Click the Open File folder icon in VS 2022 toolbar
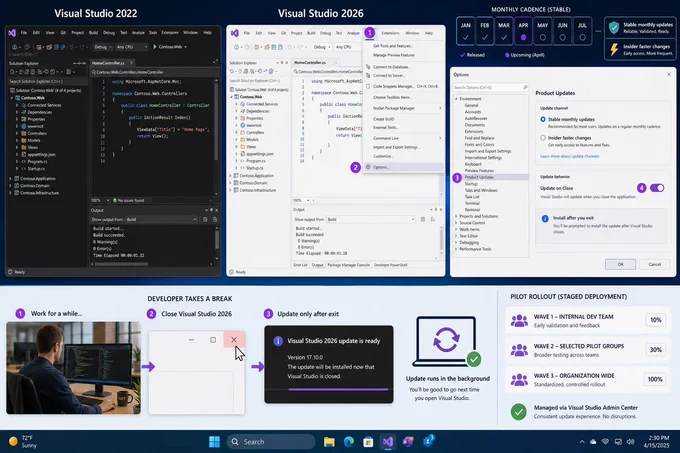 tap(49, 47)
